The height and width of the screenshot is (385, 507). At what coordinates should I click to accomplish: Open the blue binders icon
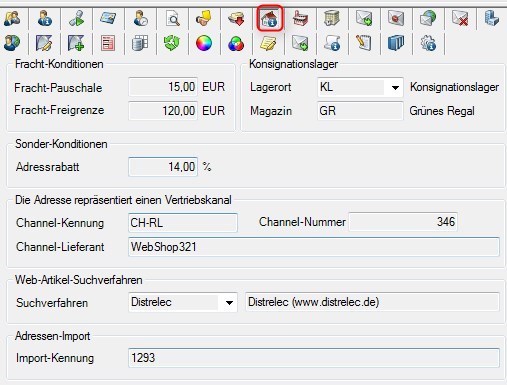[396, 43]
